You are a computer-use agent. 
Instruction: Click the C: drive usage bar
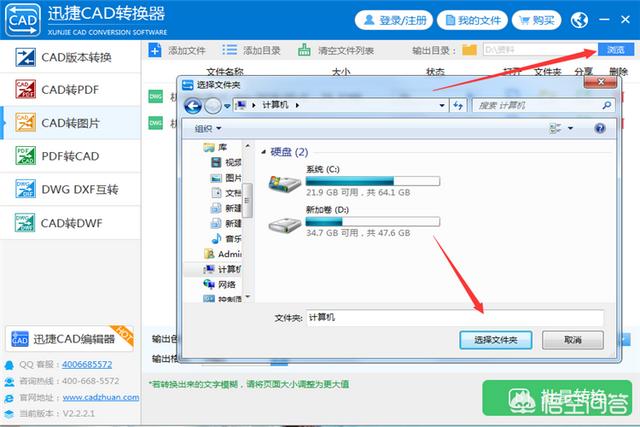click(x=373, y=181)
